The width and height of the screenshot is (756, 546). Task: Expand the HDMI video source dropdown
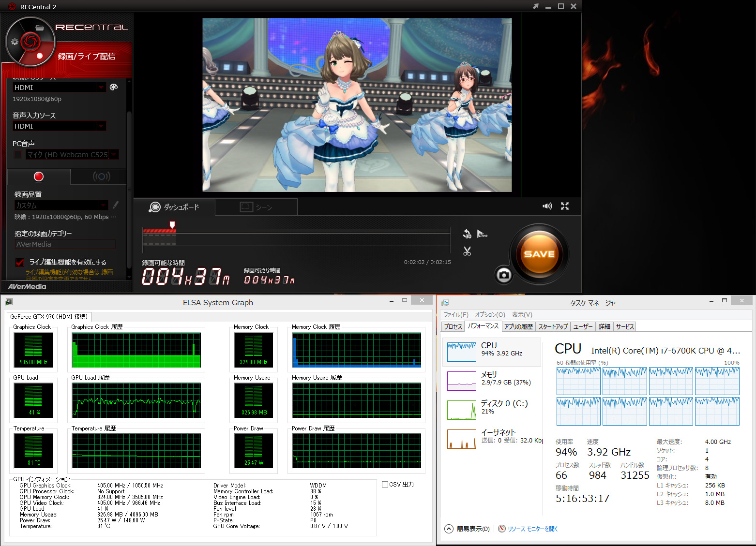[101, 87]
